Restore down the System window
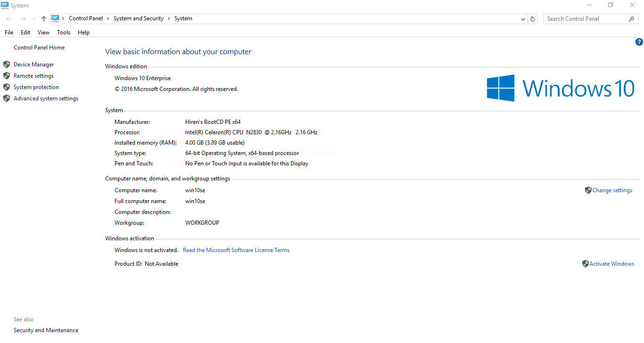The width and height of the screenshot is (644, 343). pos(611,5)
